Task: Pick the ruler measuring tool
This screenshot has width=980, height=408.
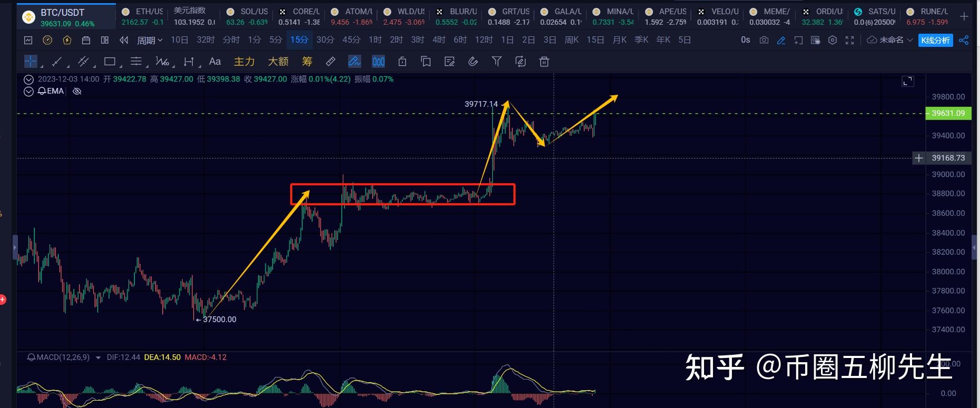Action: 331,62
